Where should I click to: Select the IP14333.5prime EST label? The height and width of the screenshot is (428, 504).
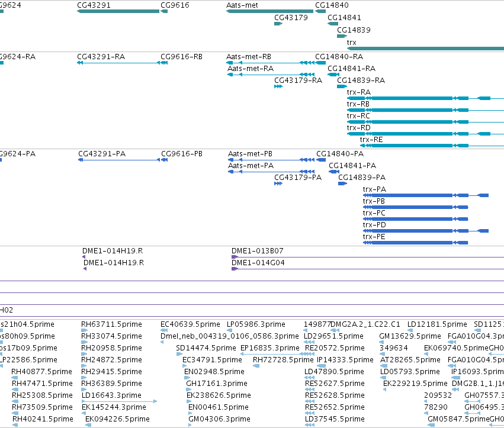[345, 360]
